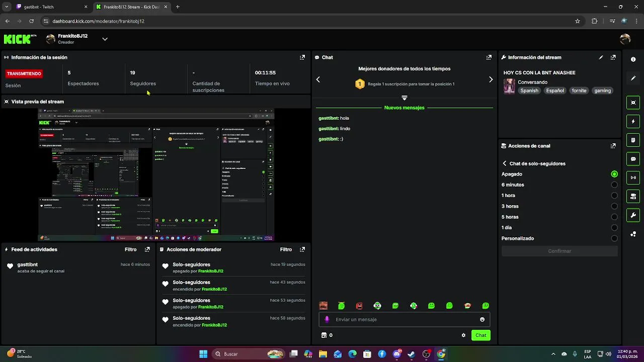Focus the Enviar un mensaje input
644x362 pixels.
coord(404,319)
